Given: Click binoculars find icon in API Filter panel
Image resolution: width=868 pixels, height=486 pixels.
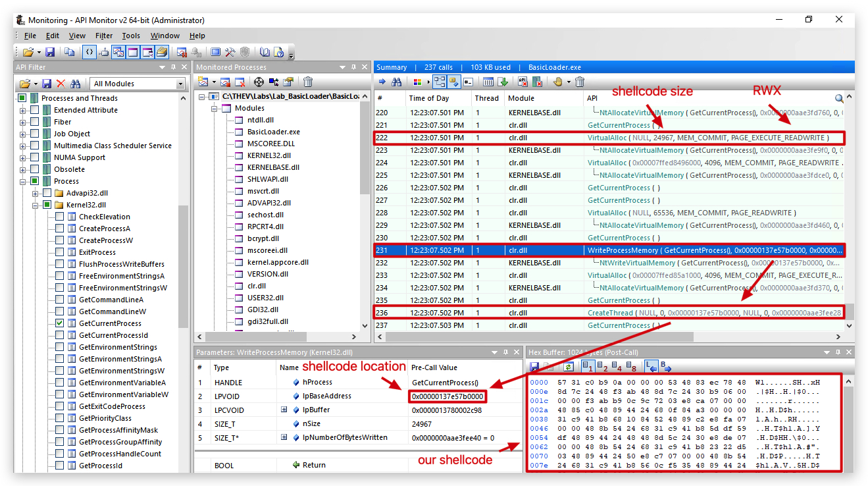Looking at the screenshot, I should (x=76, y=84).
